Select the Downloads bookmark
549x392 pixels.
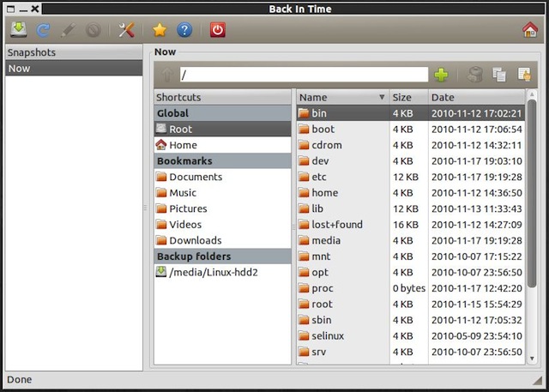point(222,240)
